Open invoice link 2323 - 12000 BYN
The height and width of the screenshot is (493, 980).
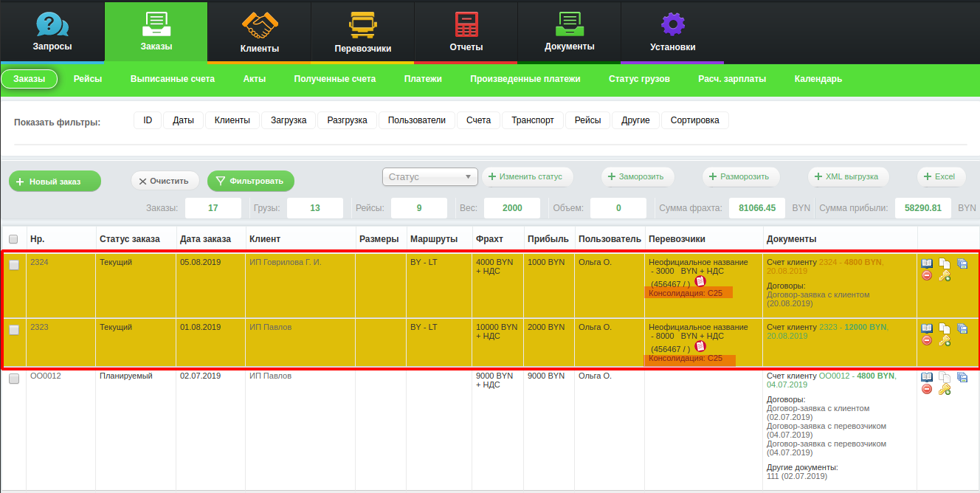(x=853, y=327)
